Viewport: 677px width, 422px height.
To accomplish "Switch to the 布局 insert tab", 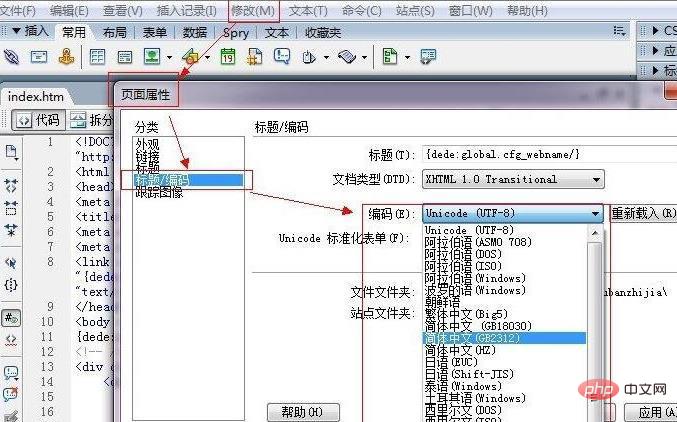I will pyautogui.click(x=114, y=32).
